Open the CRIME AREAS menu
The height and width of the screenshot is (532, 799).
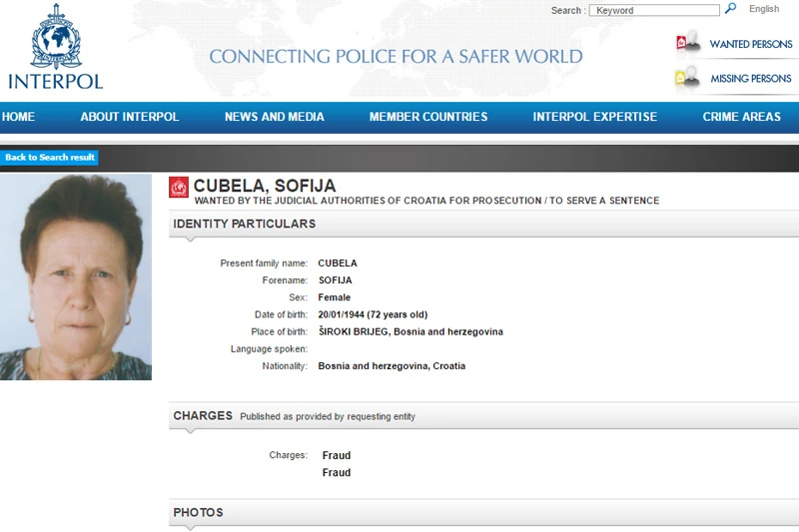[x=741, y=117]
